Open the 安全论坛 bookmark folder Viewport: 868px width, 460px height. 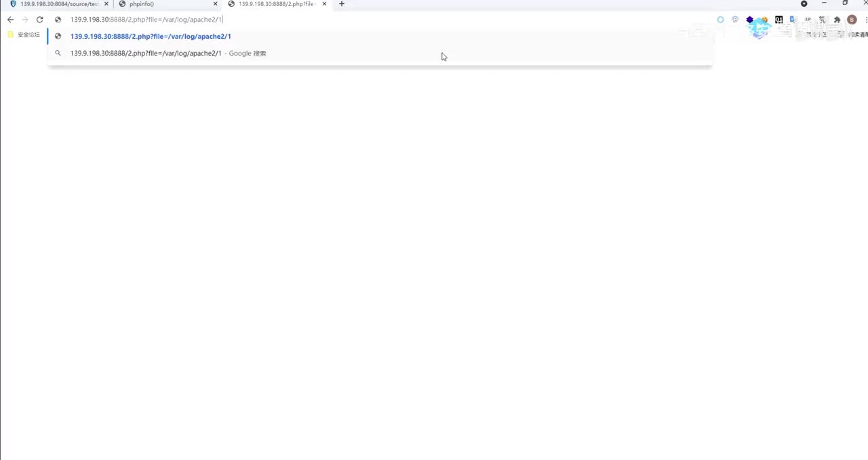click(x=24, y=35)
